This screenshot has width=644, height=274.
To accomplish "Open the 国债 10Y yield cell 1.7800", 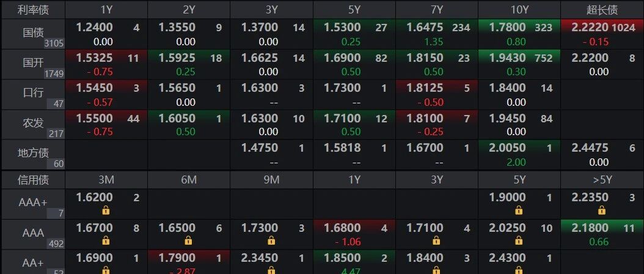I will point(508,28).
